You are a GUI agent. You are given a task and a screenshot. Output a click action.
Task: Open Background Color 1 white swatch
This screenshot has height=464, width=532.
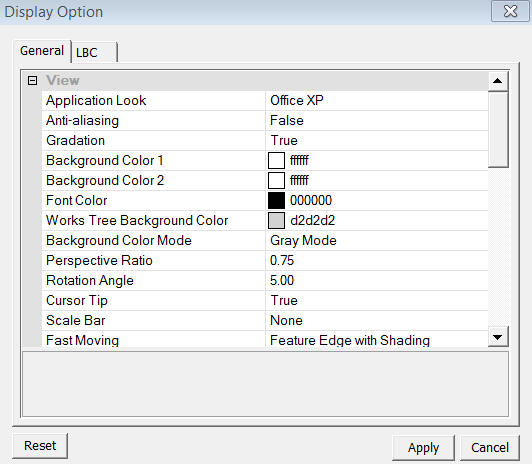coord(276,160)
